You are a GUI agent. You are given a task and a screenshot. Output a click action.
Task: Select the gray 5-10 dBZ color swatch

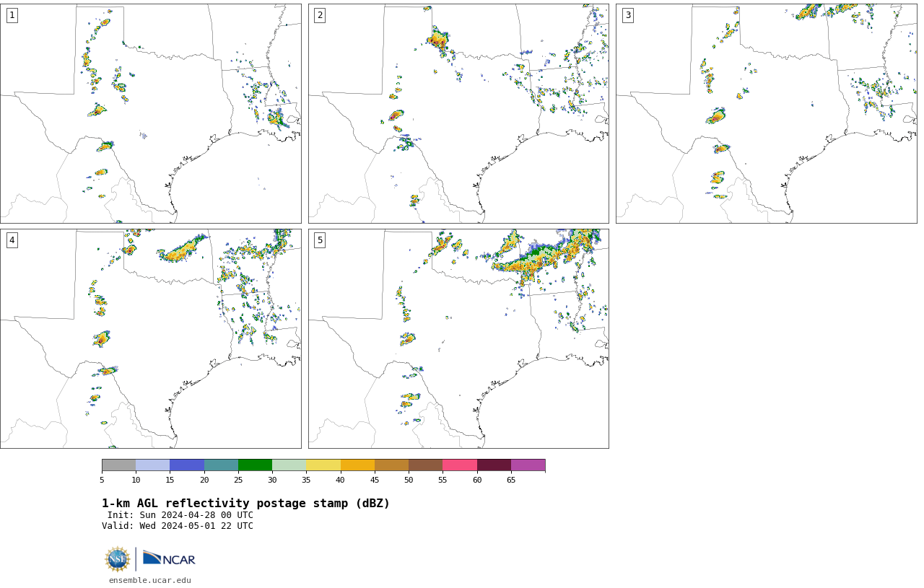click(118, 465)
